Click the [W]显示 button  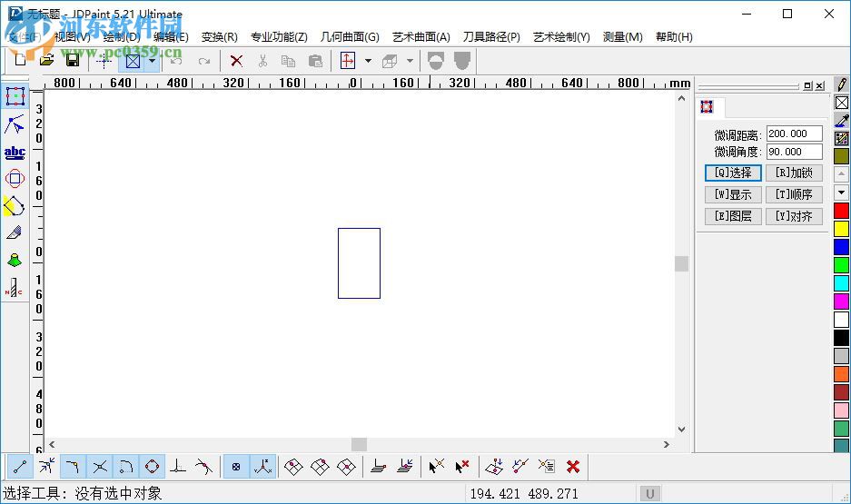[x=733, y=194]
